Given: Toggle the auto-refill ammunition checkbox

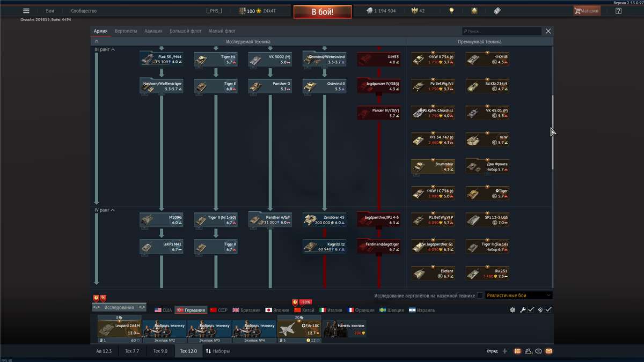Looking at the screenshot, I should (548, 310).
